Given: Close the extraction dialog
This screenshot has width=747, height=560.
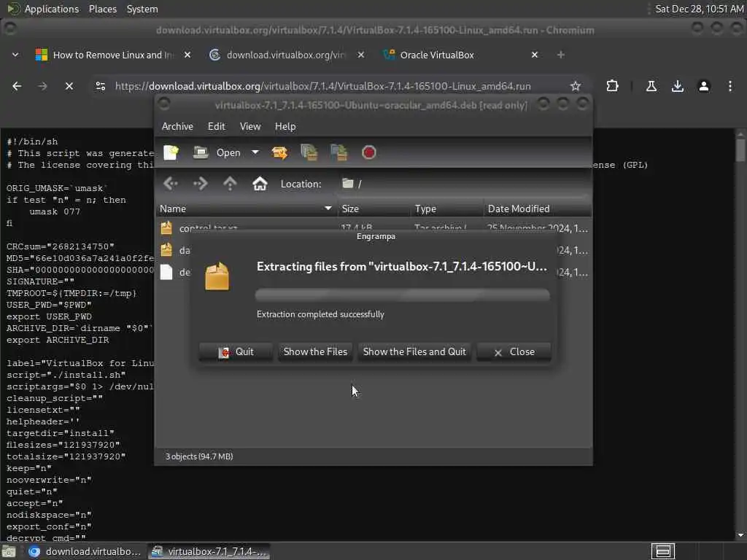Looking at the screenshot, I should 514,352.
